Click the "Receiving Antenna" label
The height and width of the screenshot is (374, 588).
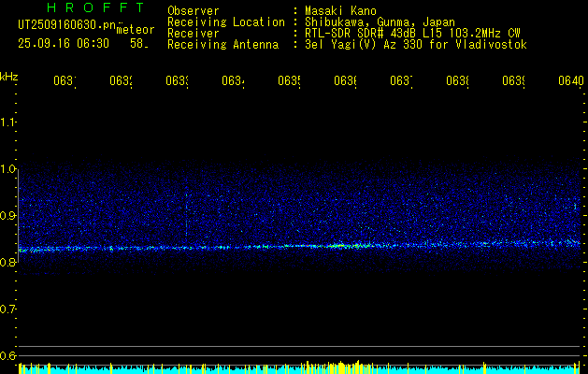click(223, 45)
